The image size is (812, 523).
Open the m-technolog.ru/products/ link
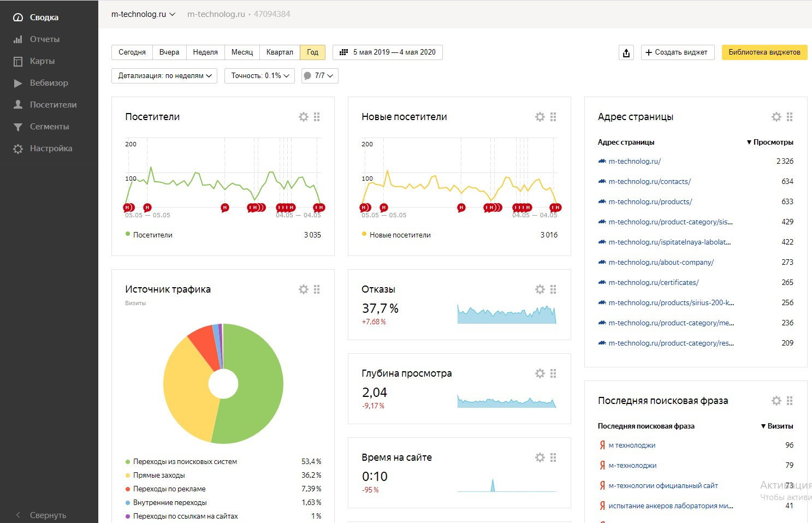pos(650,201)
